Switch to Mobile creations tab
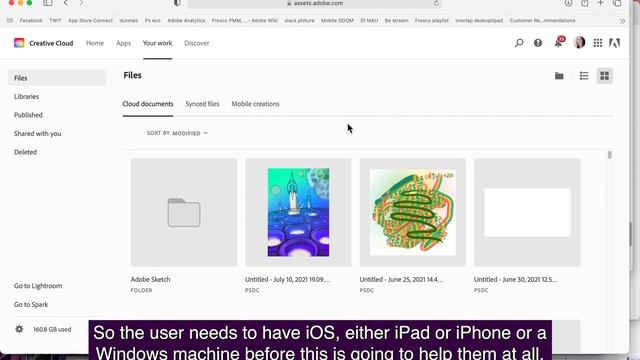The width and height of the screenshot is (640, 360). 256,104
